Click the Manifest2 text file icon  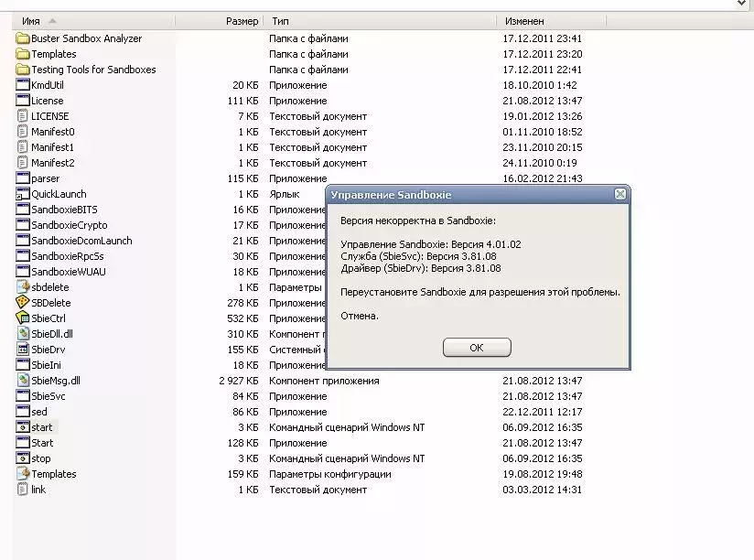[x=23, y=163]
